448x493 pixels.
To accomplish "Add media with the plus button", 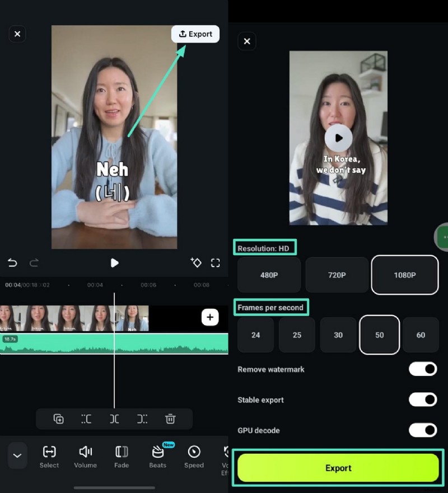I will 210,317.
